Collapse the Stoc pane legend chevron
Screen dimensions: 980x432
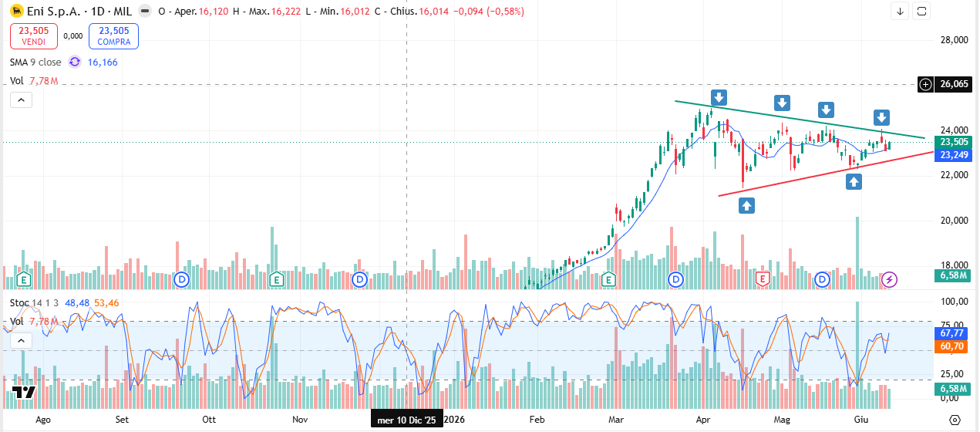21,340
